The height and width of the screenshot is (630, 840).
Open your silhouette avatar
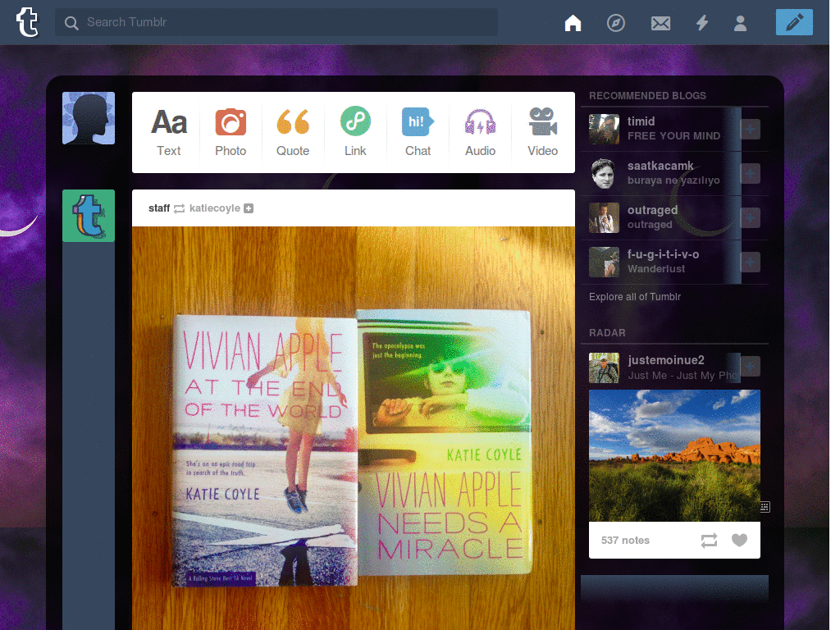point(89,118)
